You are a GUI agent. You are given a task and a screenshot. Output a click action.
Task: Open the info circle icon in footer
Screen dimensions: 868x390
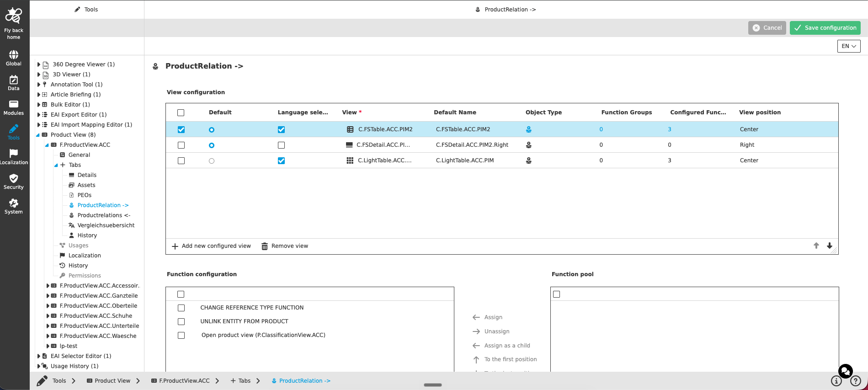click(836, 381)
